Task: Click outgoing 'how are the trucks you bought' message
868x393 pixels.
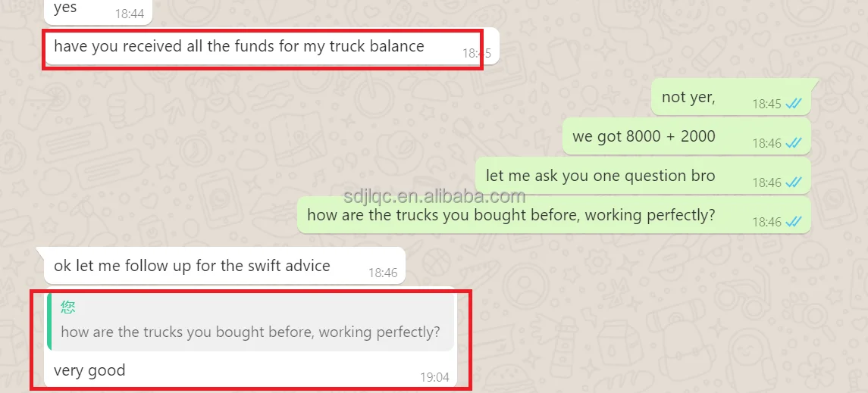Action: (x=554, y=215)
